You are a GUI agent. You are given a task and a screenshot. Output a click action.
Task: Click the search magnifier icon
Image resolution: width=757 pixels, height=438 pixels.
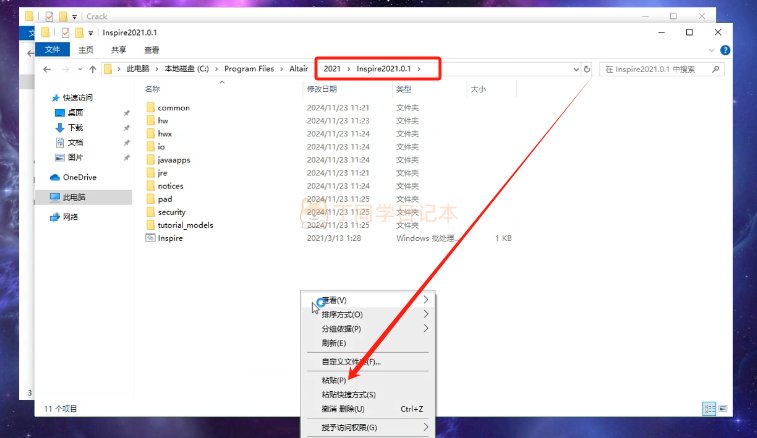tap(715, 69)
